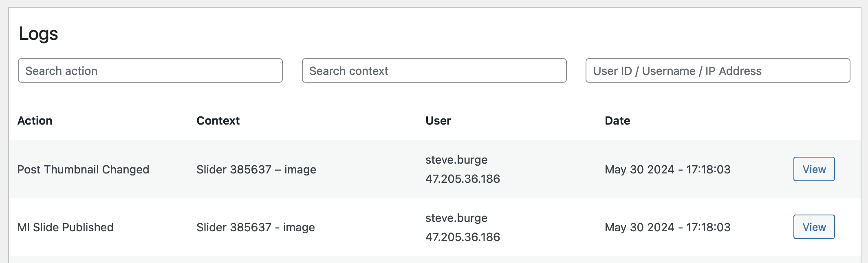This screenshot has height=263, width=868.
Task: Click the User column header
Action: [438, 121]
